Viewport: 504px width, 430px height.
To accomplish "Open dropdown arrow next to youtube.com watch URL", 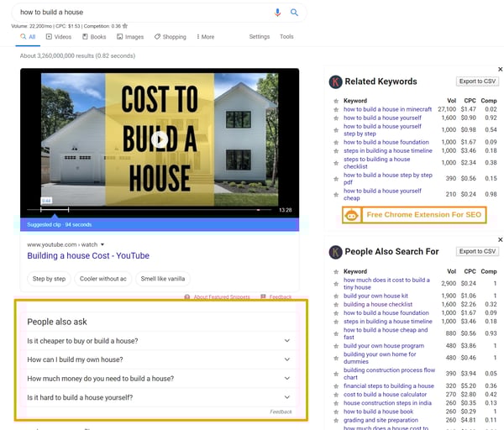I will click(102, 244).
